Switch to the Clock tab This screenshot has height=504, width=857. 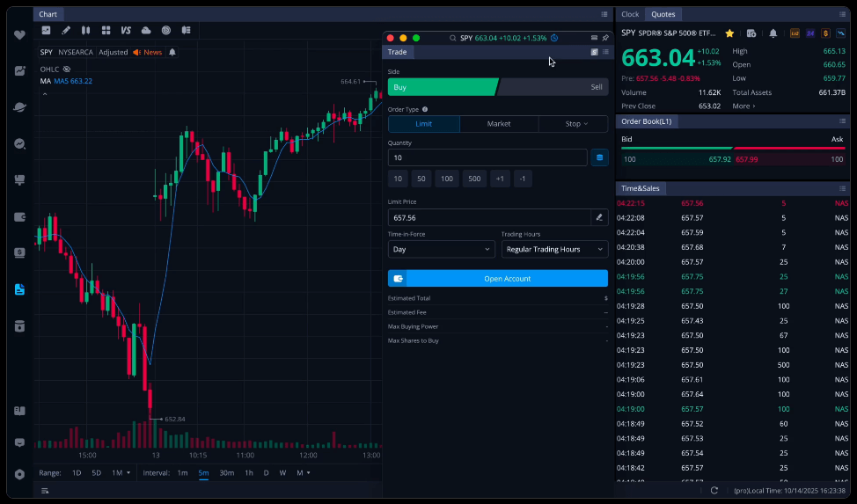630,14
